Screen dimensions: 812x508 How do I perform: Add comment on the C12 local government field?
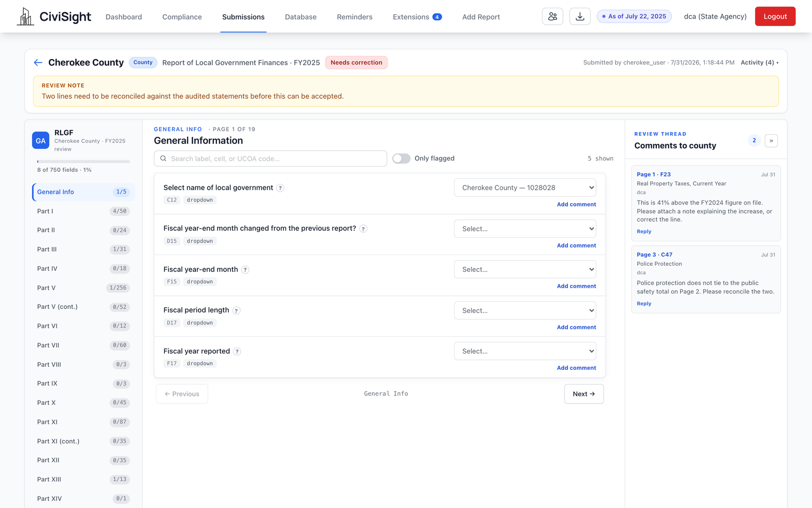577,204
